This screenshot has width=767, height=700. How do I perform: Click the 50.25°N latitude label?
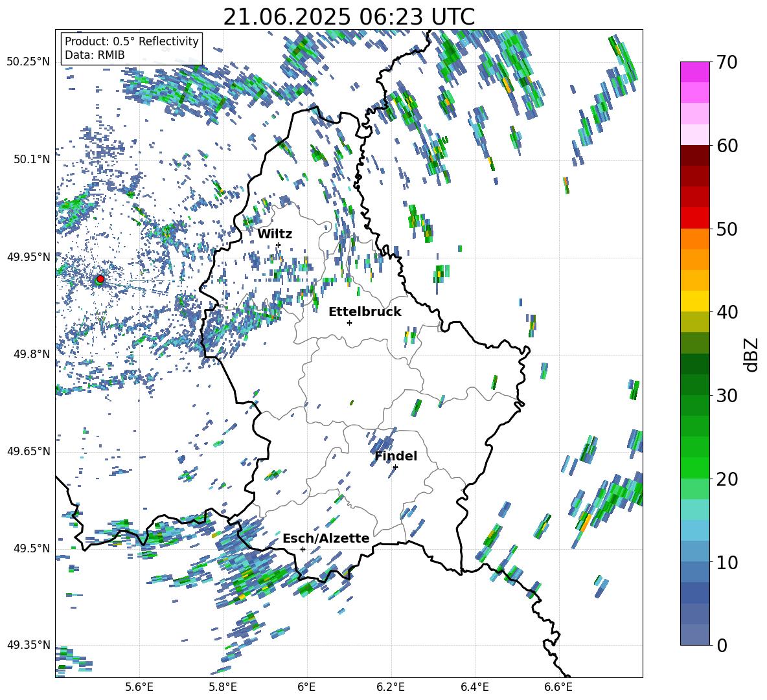coord(29,62)
